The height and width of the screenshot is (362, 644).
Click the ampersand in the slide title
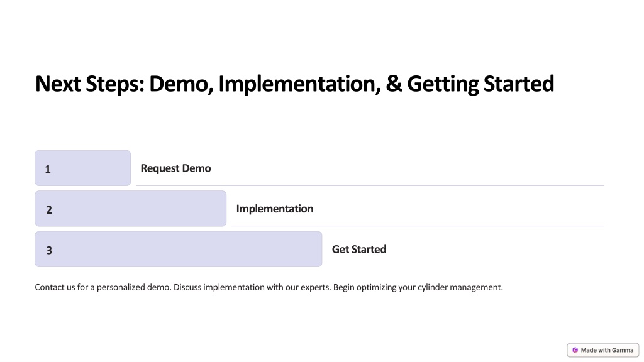(394, 84)
